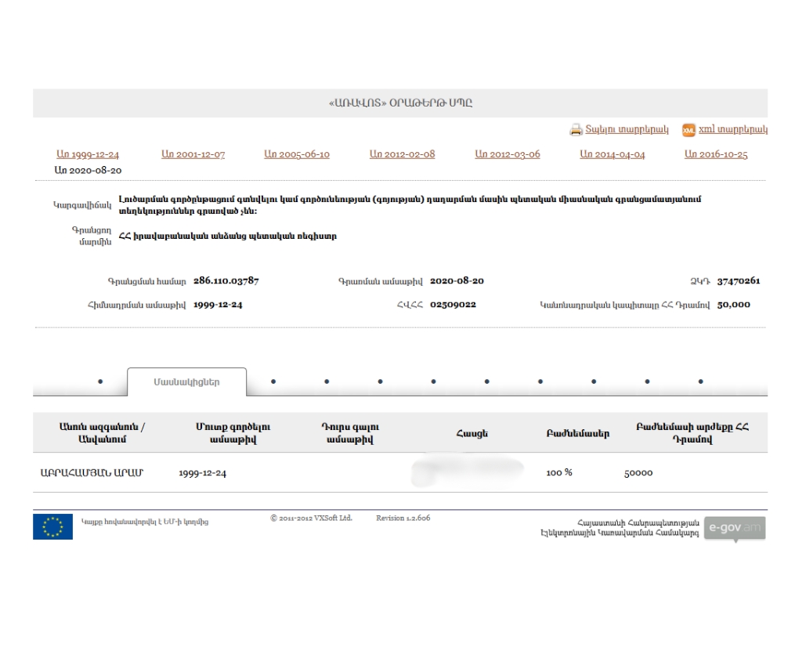
Task: Open the Առ 2001-12-07 date link
Action: pos(193,155)
